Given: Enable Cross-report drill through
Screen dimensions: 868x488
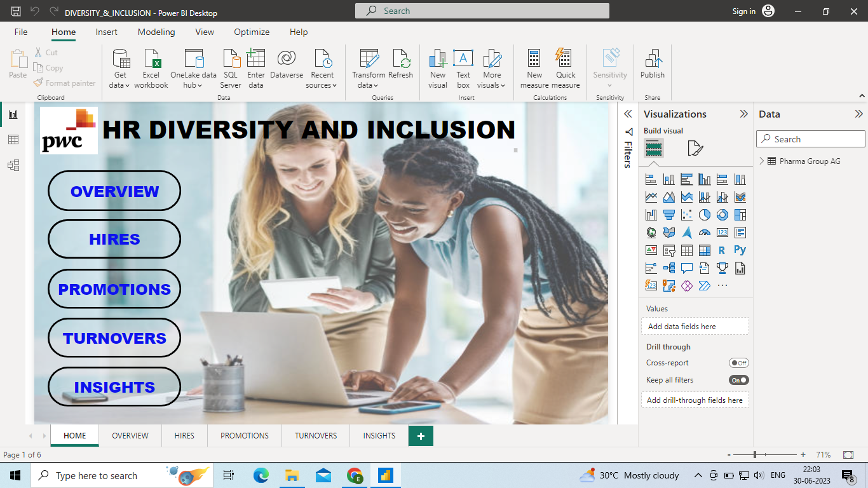Looking at the screenshot, I should tap(739, 363).
